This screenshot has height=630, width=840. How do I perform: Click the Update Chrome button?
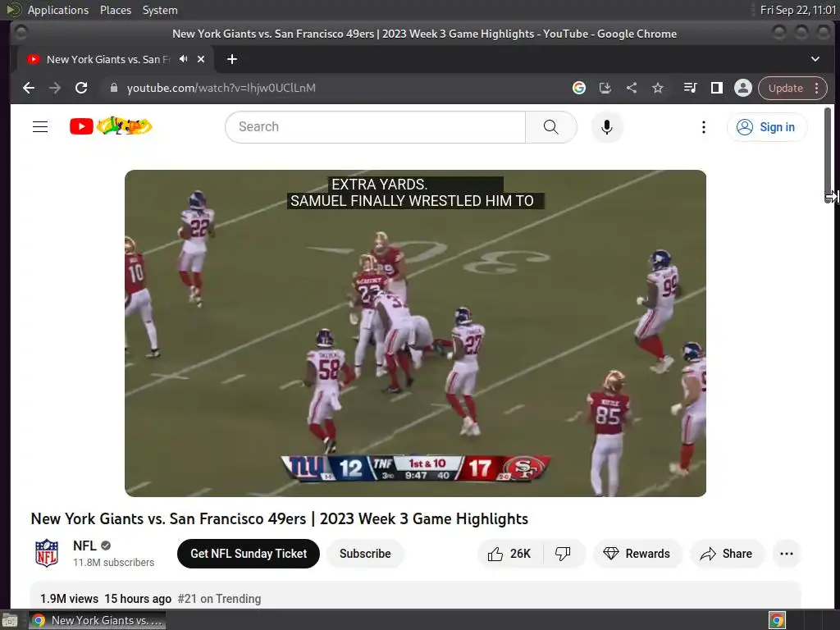tap(786, 88)
